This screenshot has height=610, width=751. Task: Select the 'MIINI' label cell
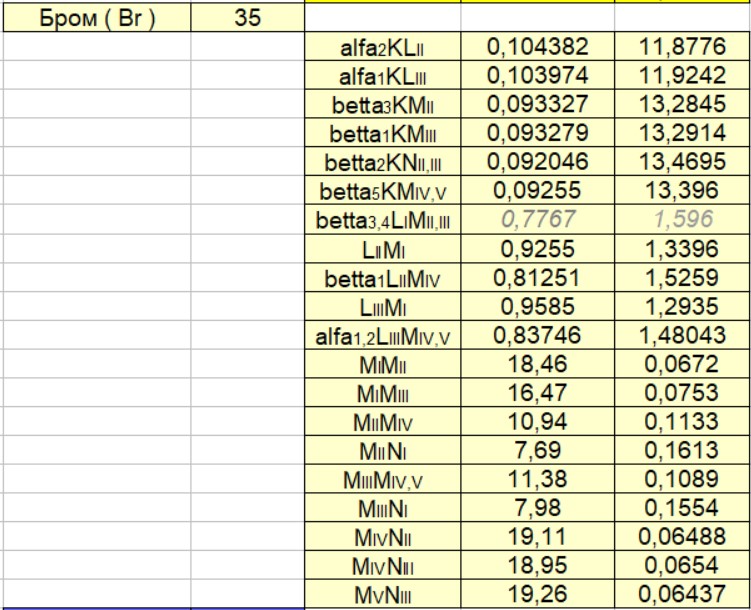(383, 450)
